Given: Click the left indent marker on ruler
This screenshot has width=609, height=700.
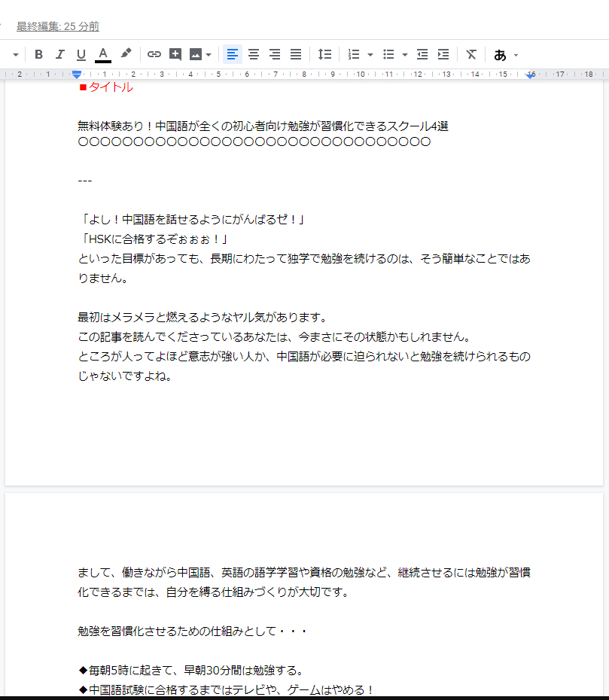Looking at the screenshot, I should click(77, 74).
